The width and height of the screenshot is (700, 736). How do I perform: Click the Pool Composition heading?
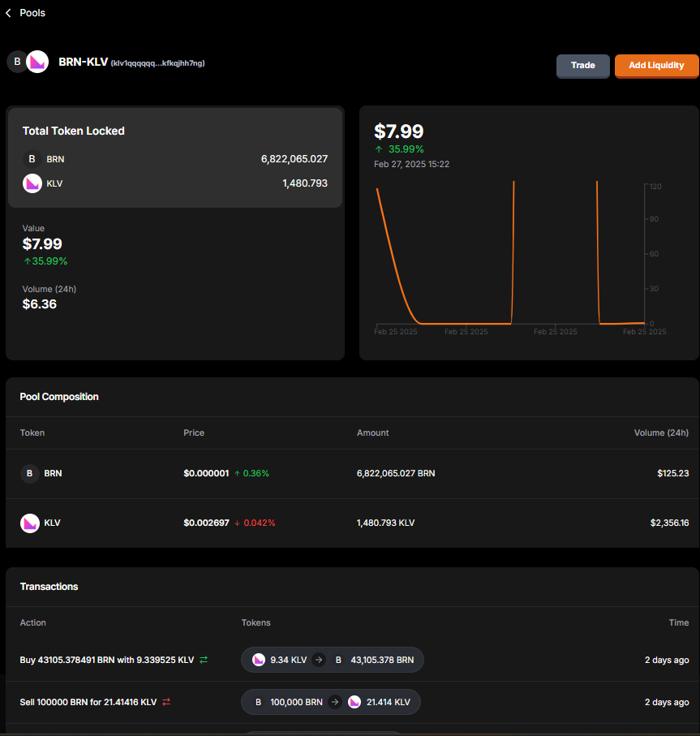click(59, 397)
